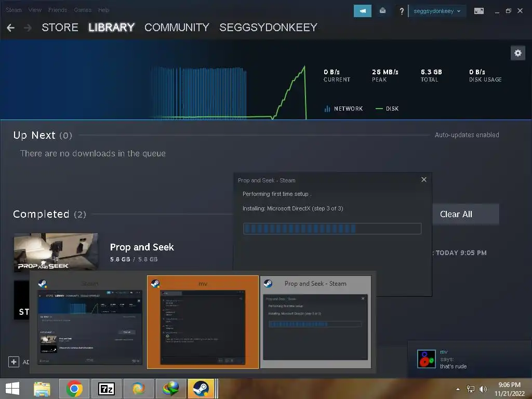Open File Explorer from the taskbar

(42, 389)
